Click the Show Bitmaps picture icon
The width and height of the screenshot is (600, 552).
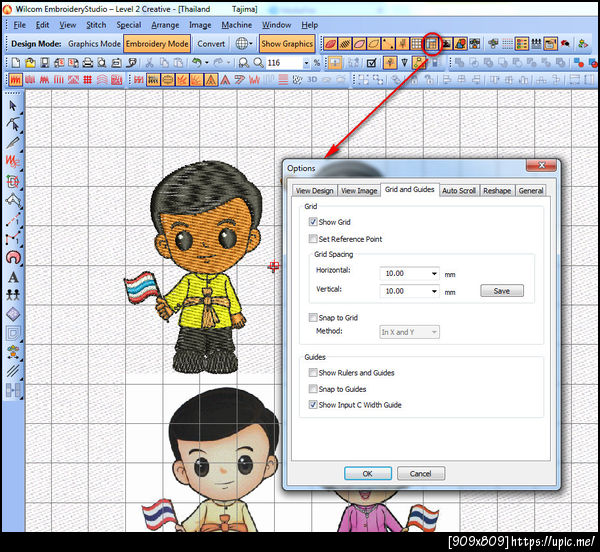click(447, 44)
